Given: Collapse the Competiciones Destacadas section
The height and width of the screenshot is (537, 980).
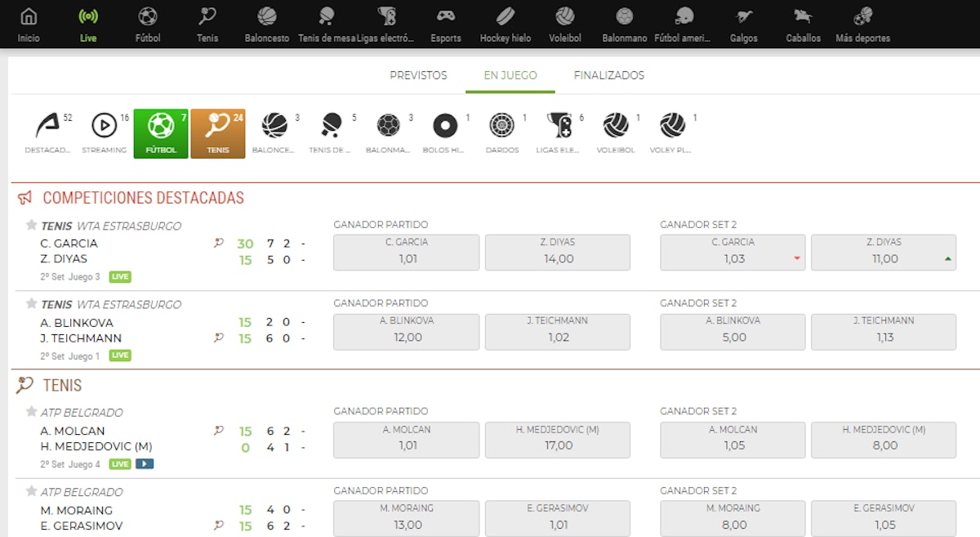Looking at the screenshot, I should 143,198.
